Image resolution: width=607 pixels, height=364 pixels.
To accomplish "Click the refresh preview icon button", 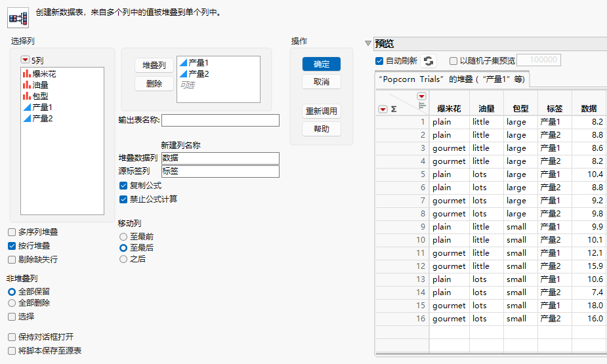I will pos(428,61).
